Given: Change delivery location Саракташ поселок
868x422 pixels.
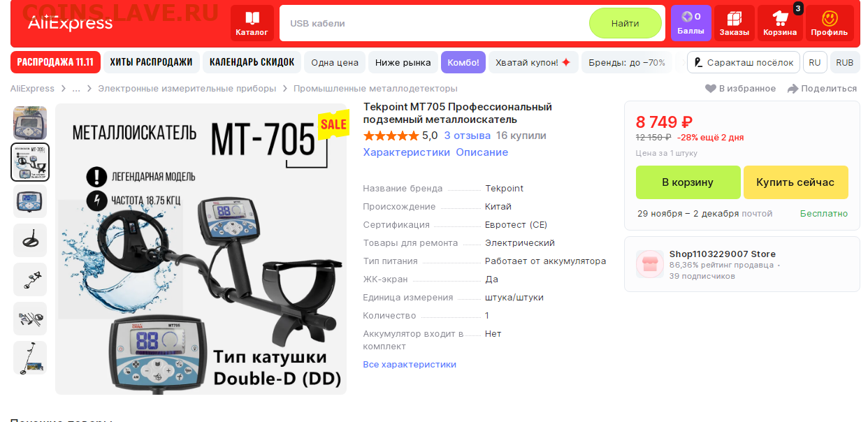Looking at the screenshot, I should (x=744, y=62).
